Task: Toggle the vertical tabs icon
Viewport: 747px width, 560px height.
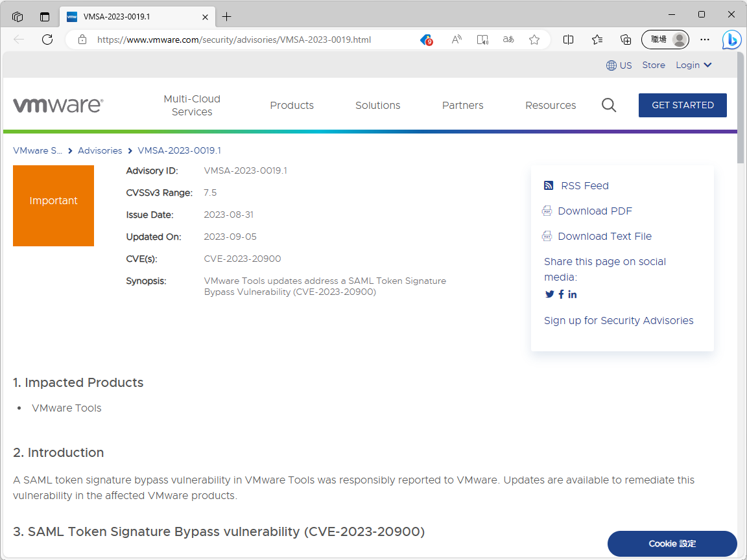Action: [45, 17]
